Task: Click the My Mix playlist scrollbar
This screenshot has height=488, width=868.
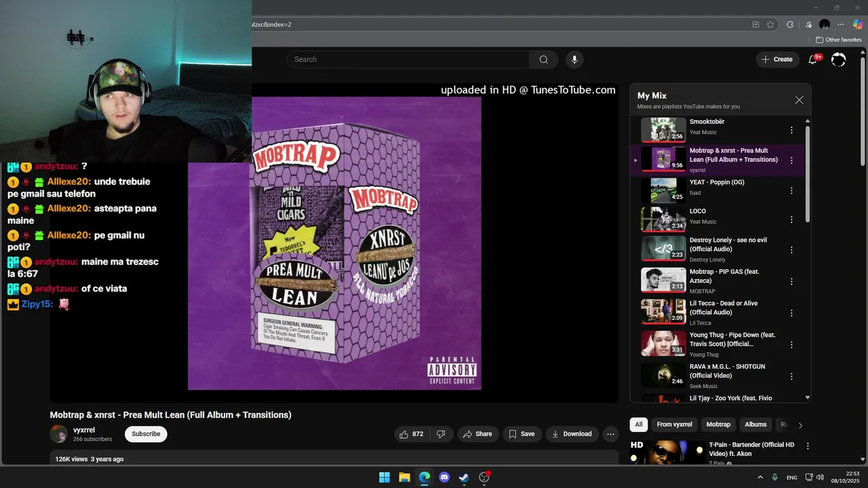Action: (x=807, y=174)
